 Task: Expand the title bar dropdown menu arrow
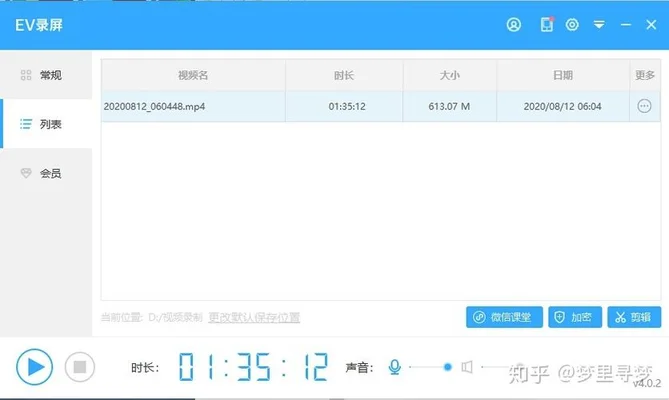point(599,25)
